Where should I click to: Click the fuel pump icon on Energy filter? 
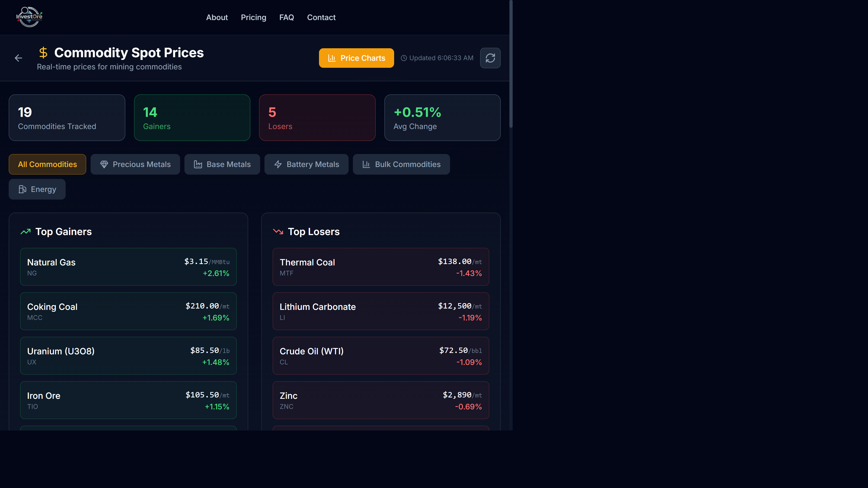(22, 189)
